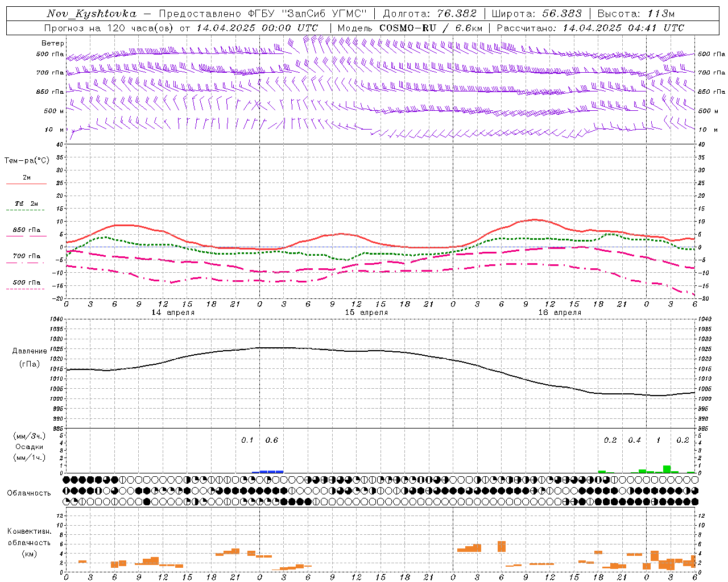The height and width of the screenshot is (582, 728).
Task: Click the precipitation value 0.6
Action: pos(272,440)
